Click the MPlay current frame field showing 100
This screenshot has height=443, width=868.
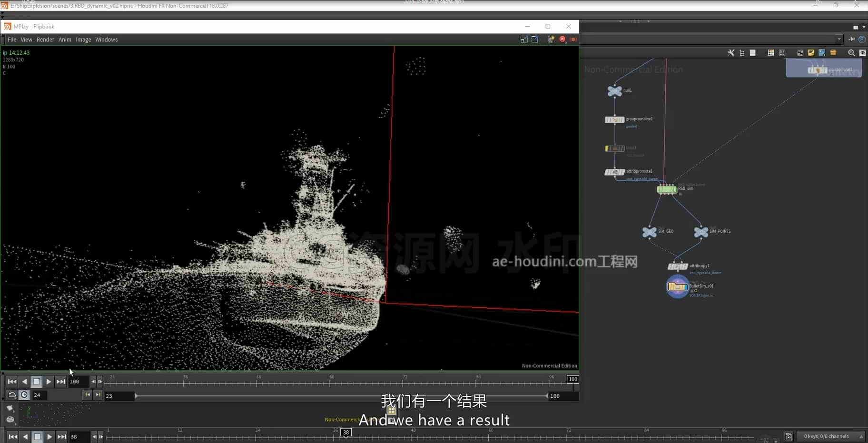pos(79,382)
